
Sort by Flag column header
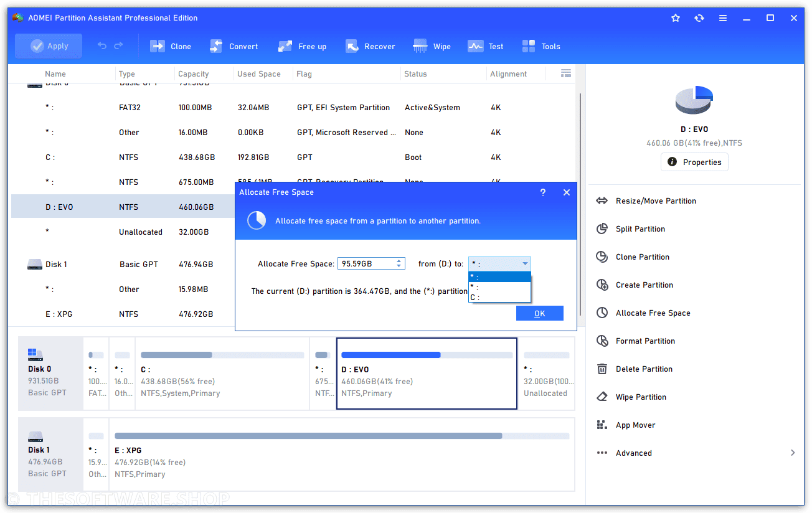(304, 73)
